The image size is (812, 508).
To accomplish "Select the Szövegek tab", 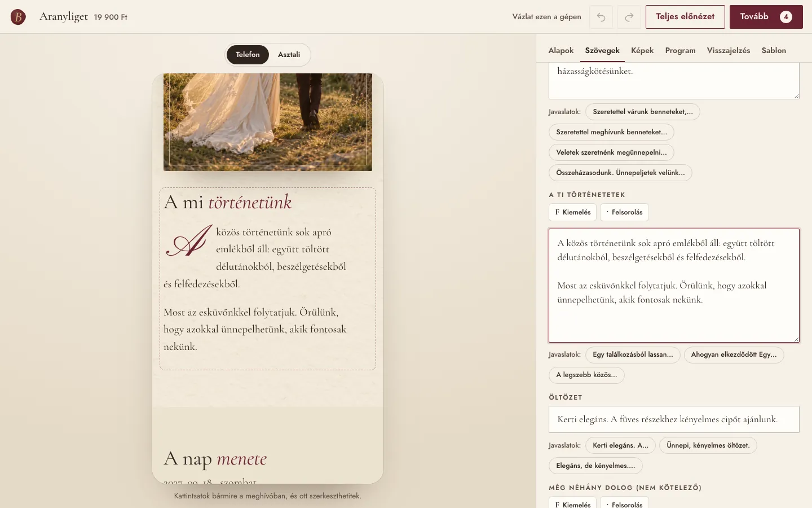I will [602, 50].
